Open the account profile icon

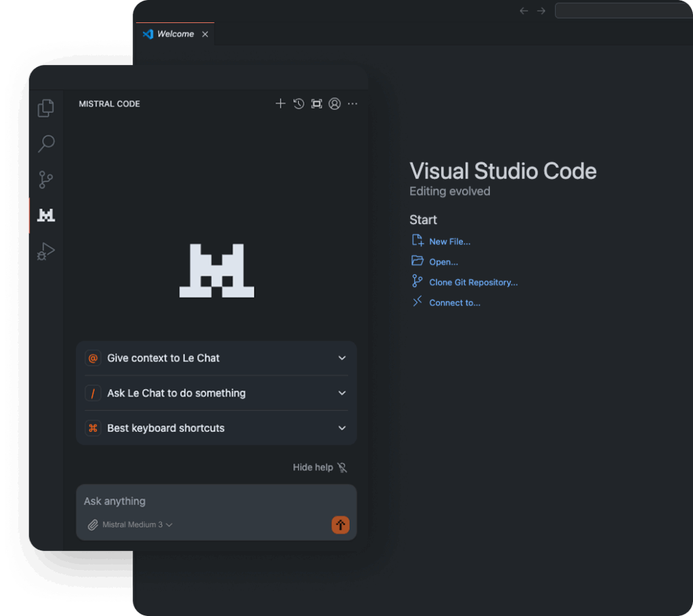(x=334, y=104)
